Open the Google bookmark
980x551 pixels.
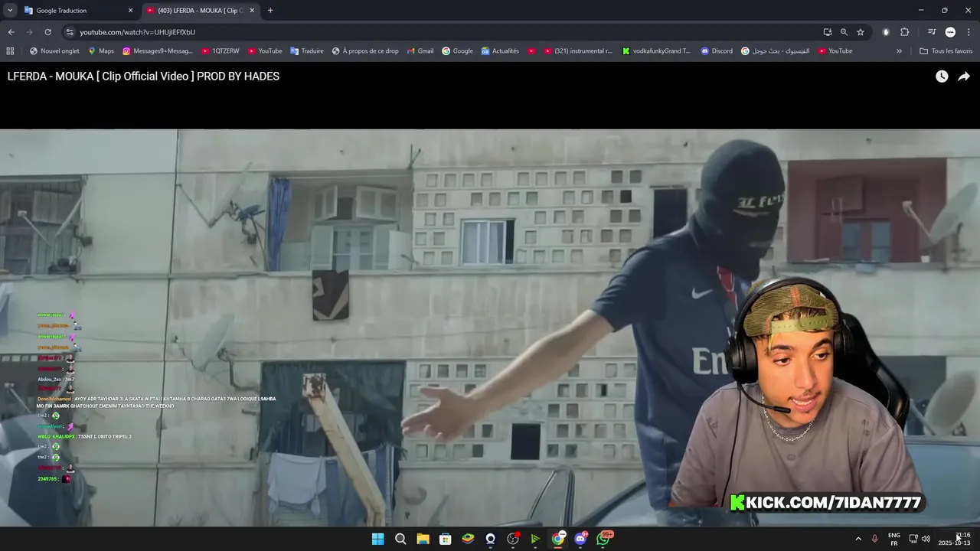457,51
